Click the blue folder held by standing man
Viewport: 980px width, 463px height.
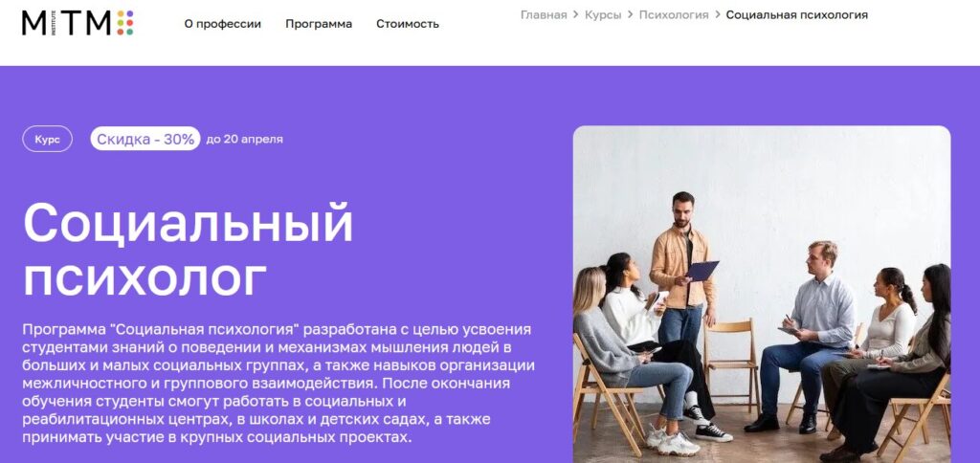702,271
